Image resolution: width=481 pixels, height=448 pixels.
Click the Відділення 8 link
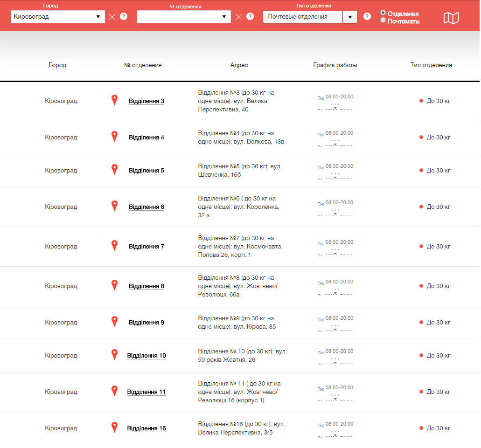(146, 286)
